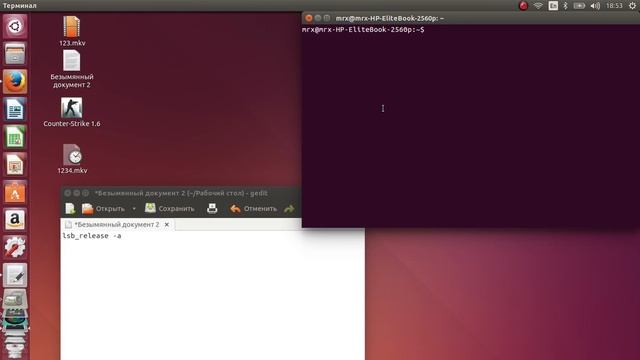Viewport: 640px width, 360px height.
Task: Select the Counter-Strike 1.6 desktop icon
Action: click(x=72, y=112)
